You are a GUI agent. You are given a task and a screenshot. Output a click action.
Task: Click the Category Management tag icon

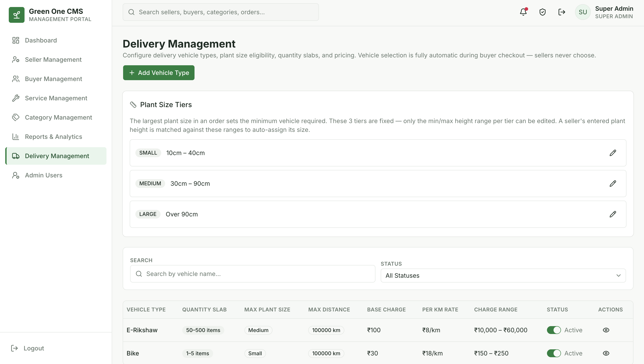pyautogui.click(x=16, y=117)
